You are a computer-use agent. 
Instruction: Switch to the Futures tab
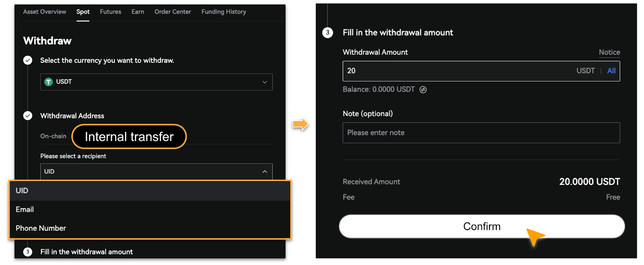pyautogui.click(x=110, y=12)
